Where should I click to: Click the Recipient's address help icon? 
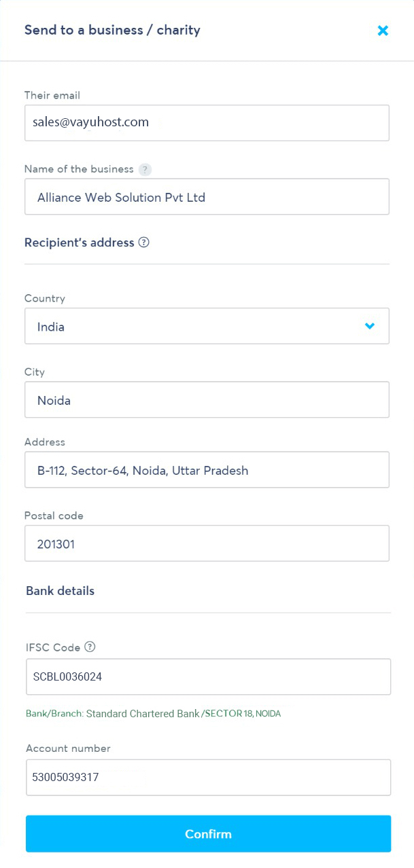143,242
